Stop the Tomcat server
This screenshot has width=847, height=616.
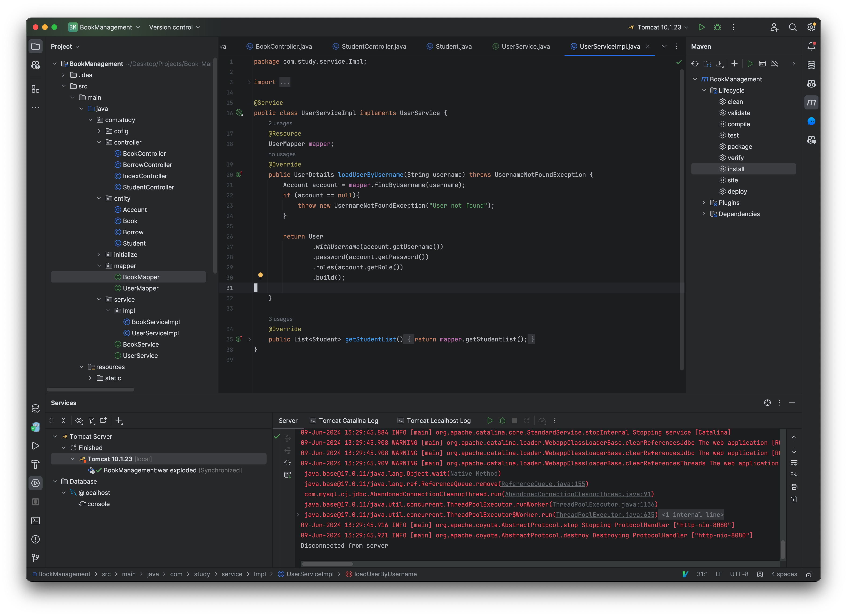coord(514,420)
